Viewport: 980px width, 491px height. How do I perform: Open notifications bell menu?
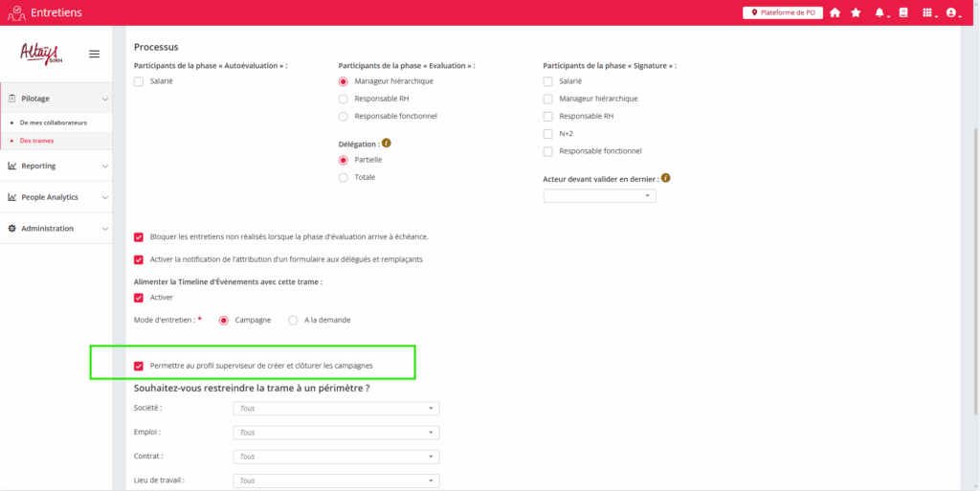[x=880, y=12]
